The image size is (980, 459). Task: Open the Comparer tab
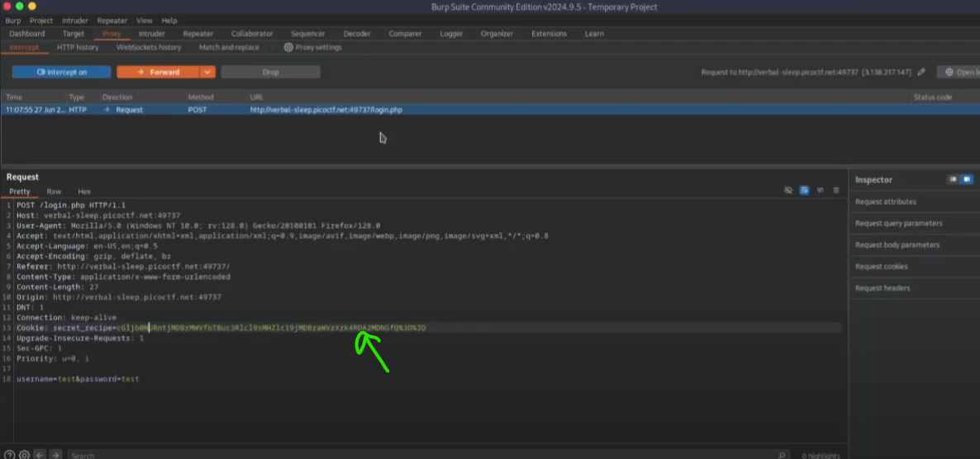pos(405,34)
